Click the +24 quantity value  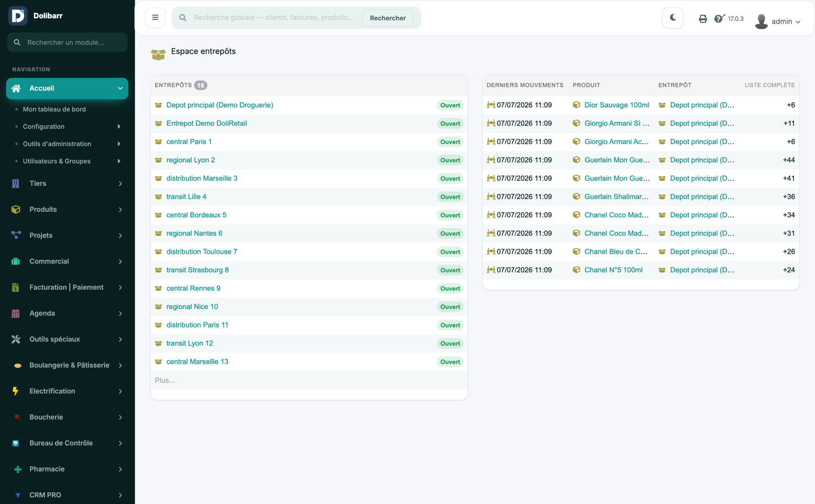click(789, 270)
